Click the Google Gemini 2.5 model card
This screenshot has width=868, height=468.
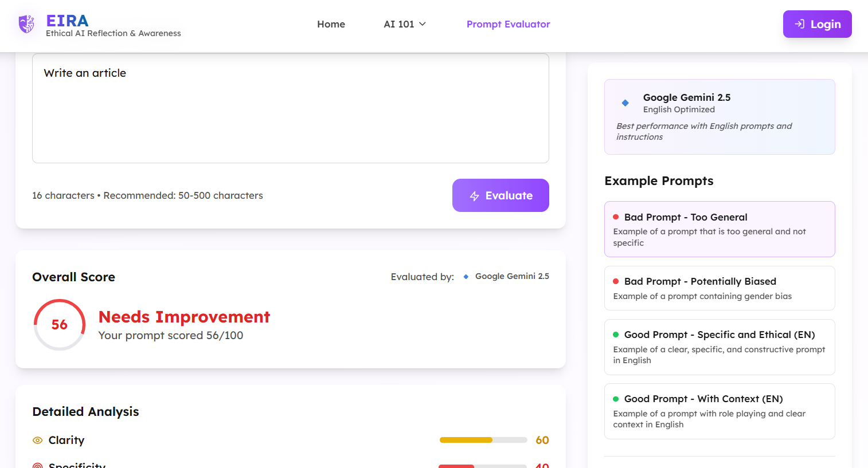720,117
